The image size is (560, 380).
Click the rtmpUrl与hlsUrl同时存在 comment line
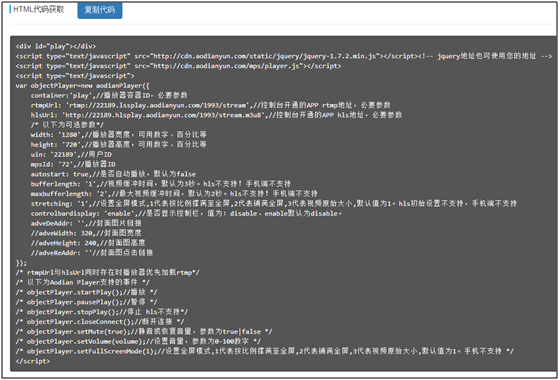tap(108, 272)
